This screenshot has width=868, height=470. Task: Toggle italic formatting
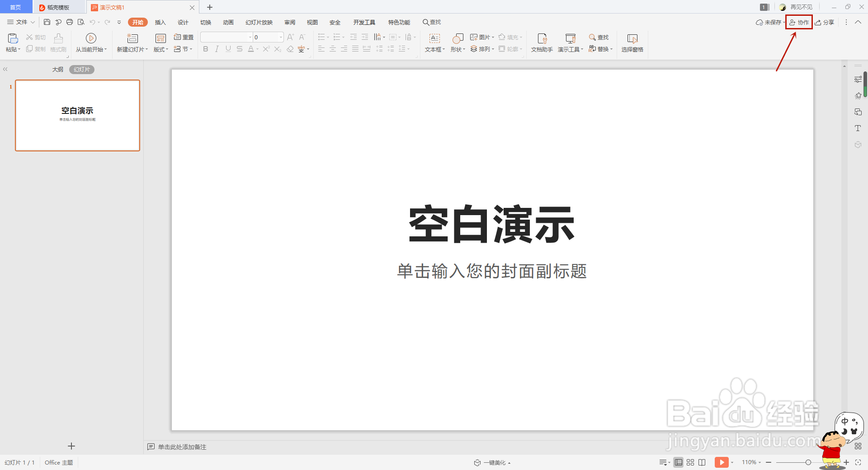(217, 49)
